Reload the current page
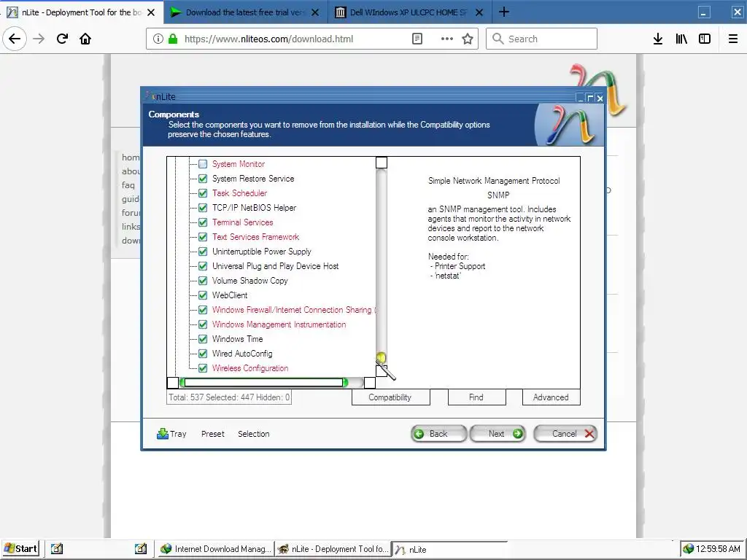The height and width of the screenshot is (560, 747). point(62,39)
